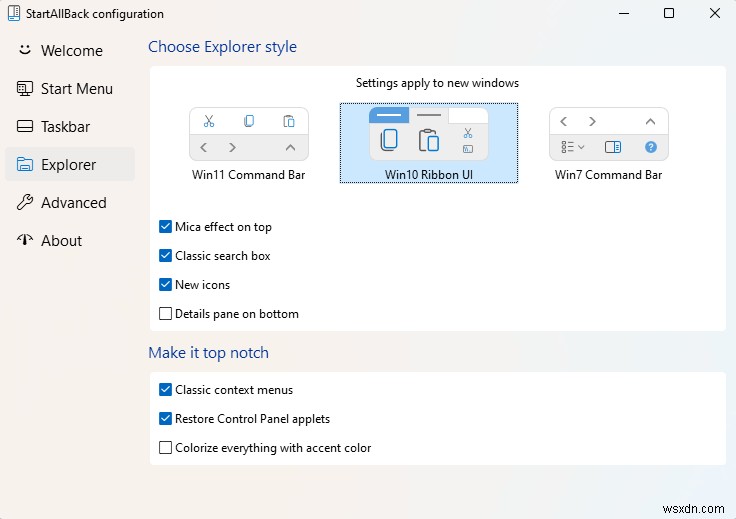Image resolution: width=736 pixels, height=519 pixels.
Task: Open the Explorer section
Action: click(69, 165)
